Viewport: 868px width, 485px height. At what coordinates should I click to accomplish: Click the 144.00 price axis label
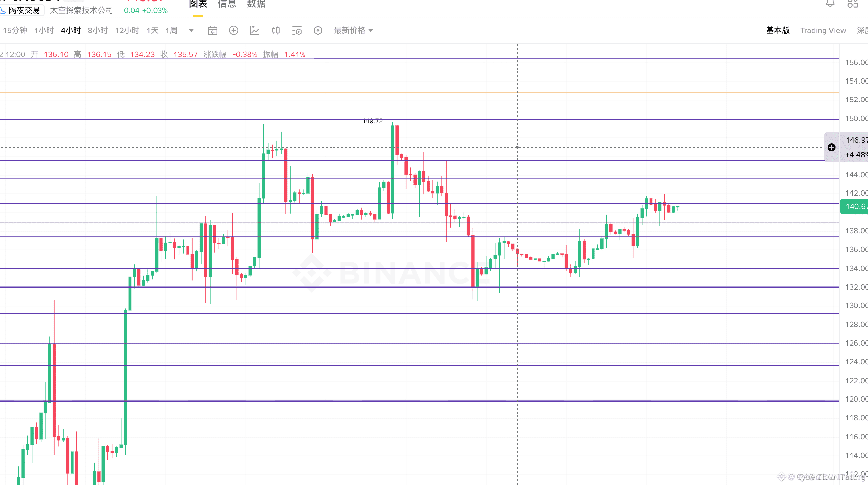click(856, 175)
